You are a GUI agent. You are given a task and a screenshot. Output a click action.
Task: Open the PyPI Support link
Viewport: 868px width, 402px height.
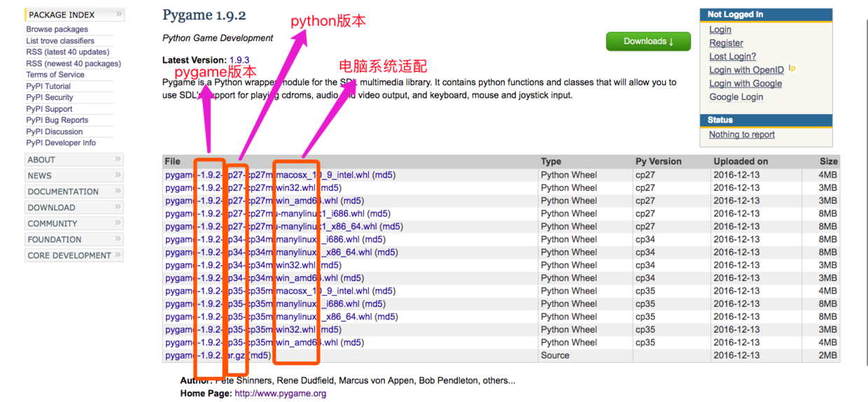click(x=49, y=108)
